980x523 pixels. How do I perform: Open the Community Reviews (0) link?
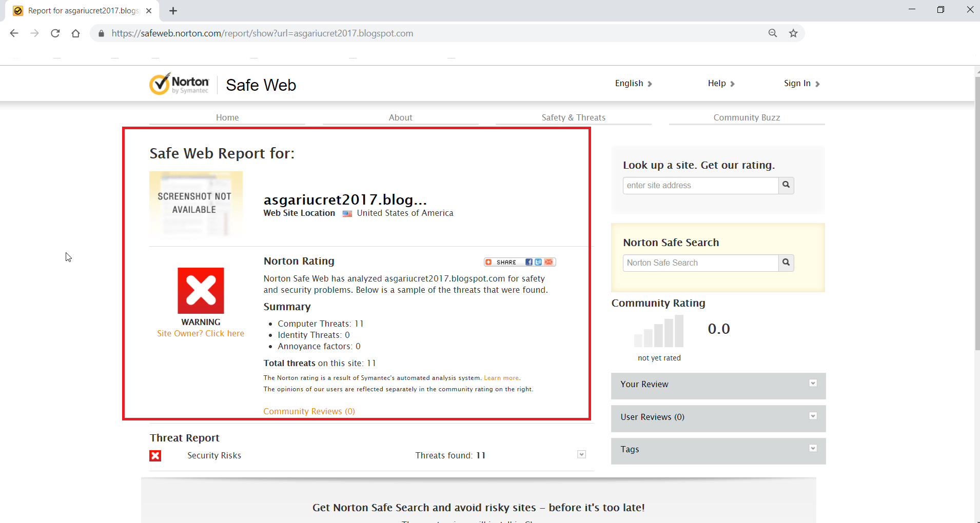[309, 411]
